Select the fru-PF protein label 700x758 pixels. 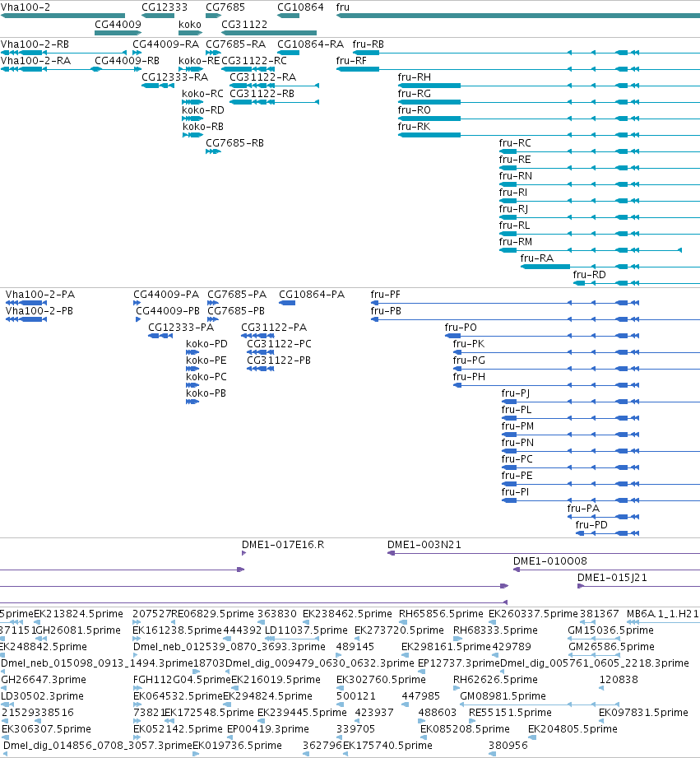coord(386,295)
